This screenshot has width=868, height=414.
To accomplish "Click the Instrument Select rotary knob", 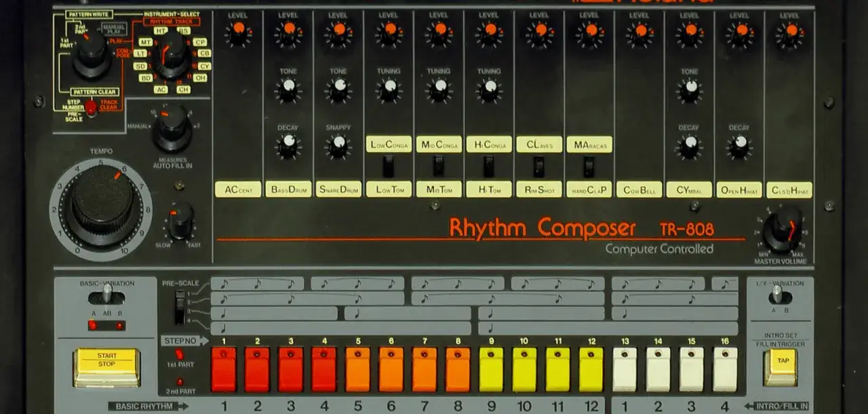I will tap(173, 57).
